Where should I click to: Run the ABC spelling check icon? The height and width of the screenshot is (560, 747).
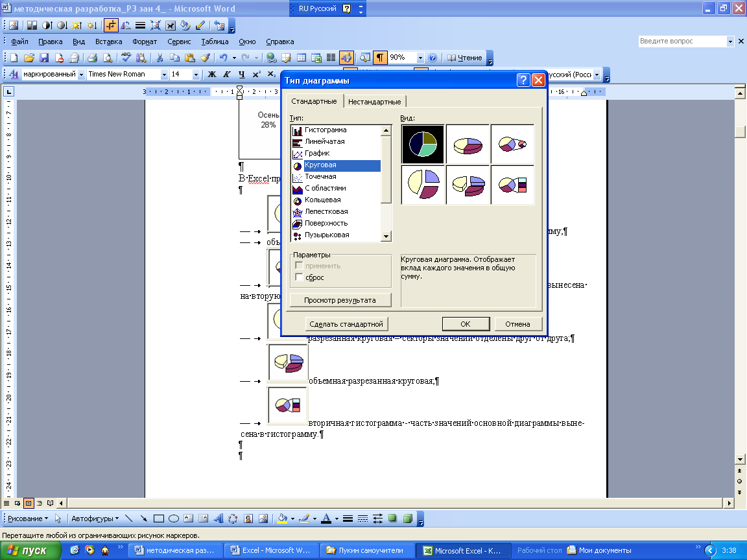(126, 58)
